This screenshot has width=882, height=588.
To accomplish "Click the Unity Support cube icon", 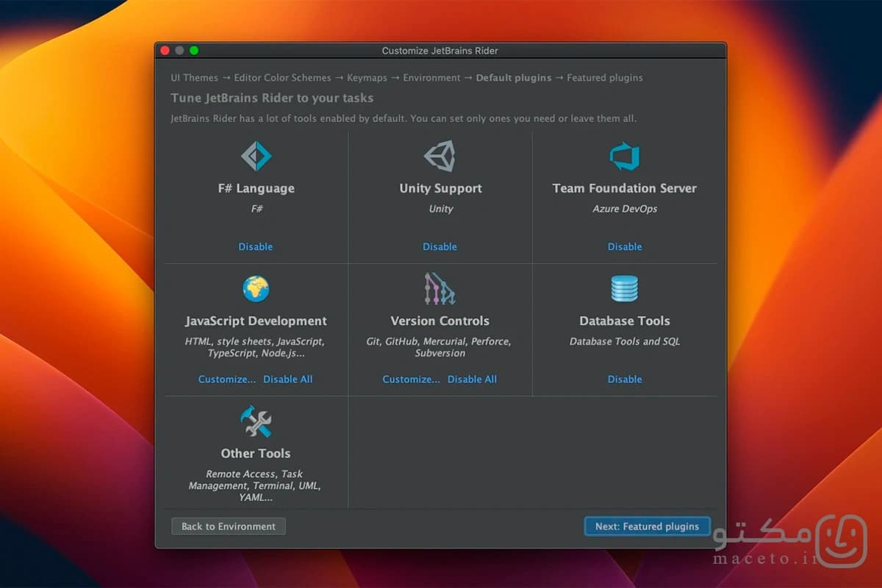I will [440, 156].
